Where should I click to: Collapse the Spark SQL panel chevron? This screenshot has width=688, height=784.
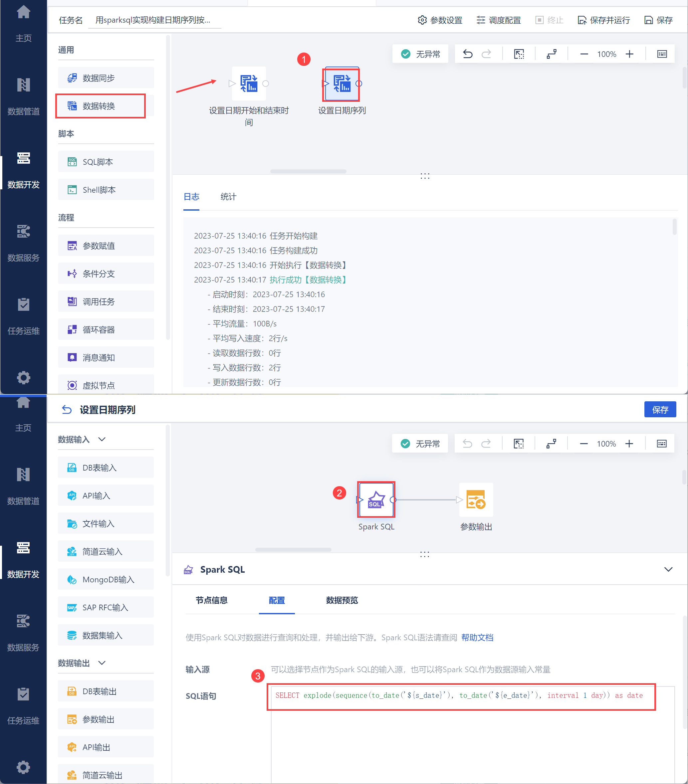click(x=668, y=569)
